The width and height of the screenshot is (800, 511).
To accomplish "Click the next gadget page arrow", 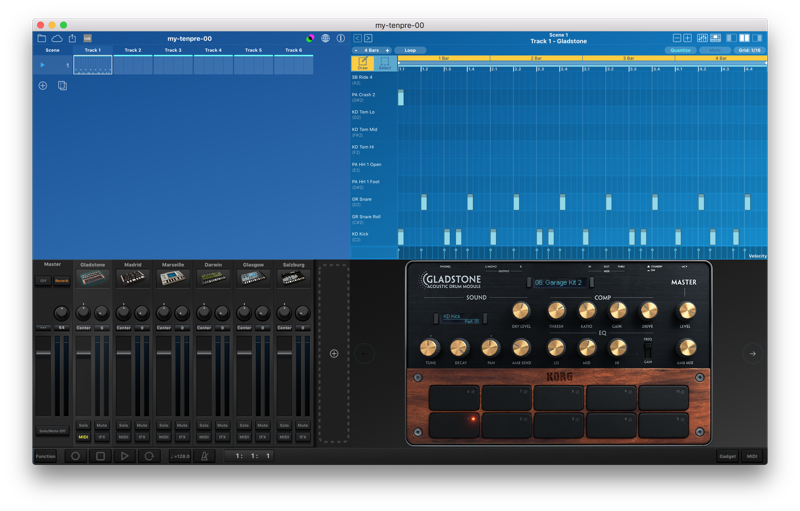I will pos(753,353).
